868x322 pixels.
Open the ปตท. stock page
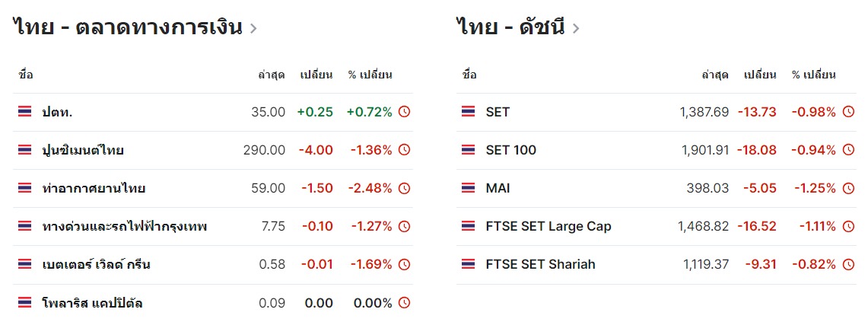pyautogui.click(x=58, y=112)
